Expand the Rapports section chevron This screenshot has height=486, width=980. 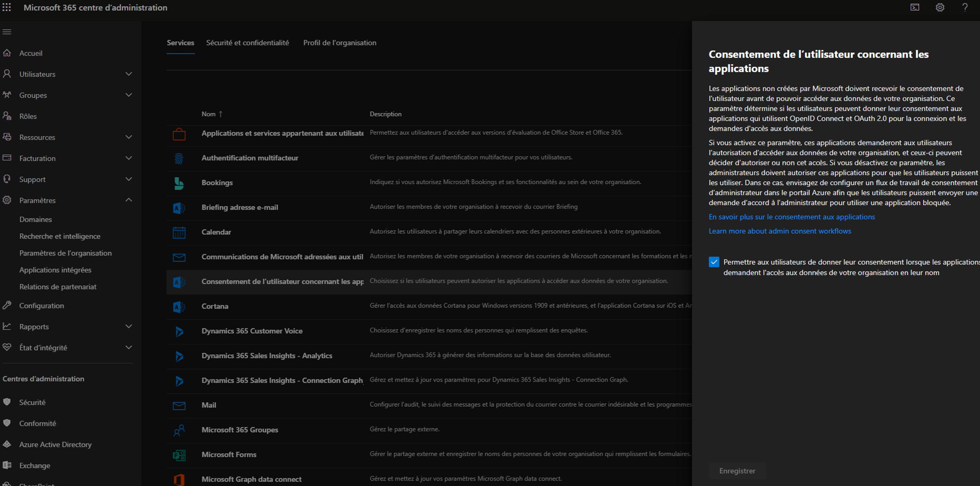tap(129, 326)
